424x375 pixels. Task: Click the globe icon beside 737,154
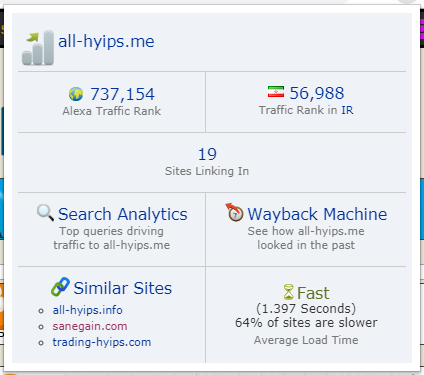point(76,94)
